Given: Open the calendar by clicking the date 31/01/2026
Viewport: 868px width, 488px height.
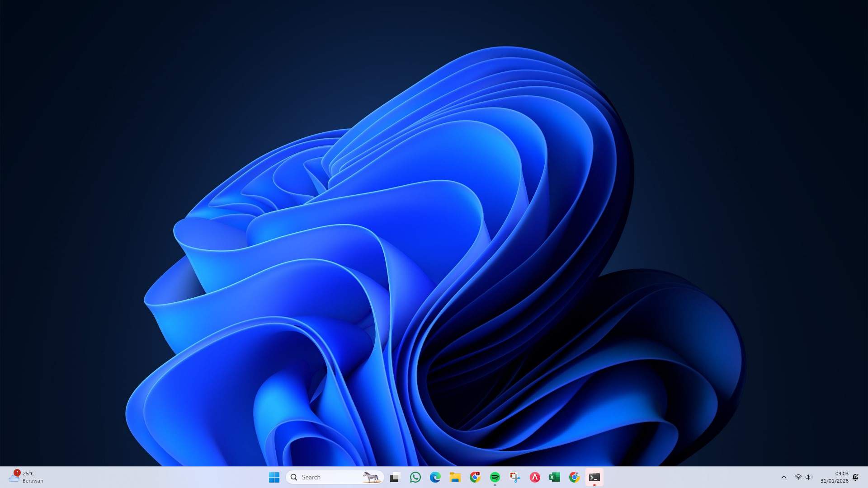Looking at the screenshot, I should (835, 480).
